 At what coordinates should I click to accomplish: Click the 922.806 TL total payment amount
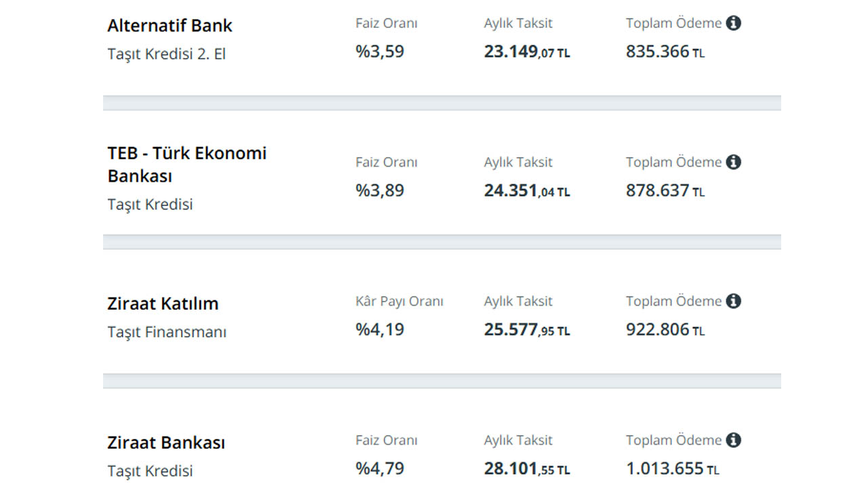(665, 330)
